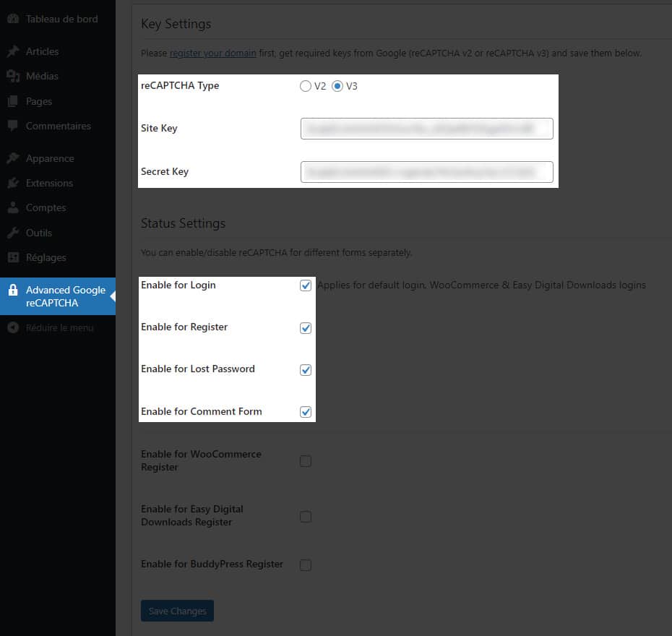Viewport: 672px width, 636px height.
Task: Click the Commentaires speech bubble icon
Action: pos(13,126)
